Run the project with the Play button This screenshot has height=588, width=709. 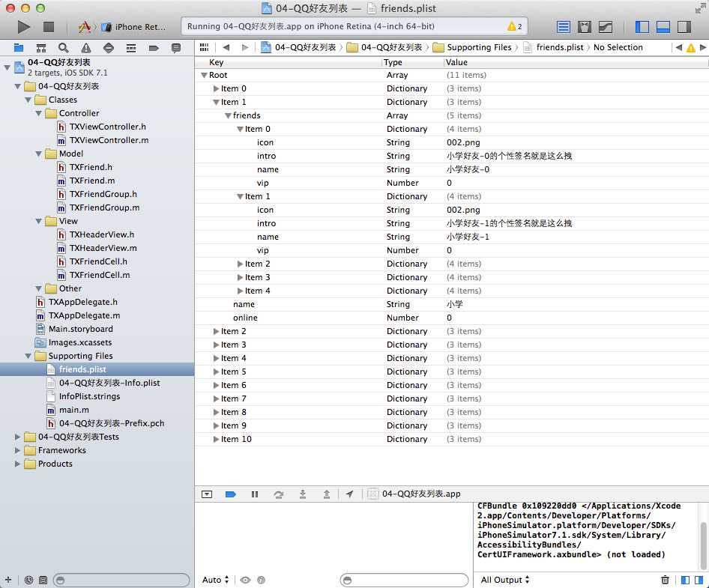tap(23, 27)
